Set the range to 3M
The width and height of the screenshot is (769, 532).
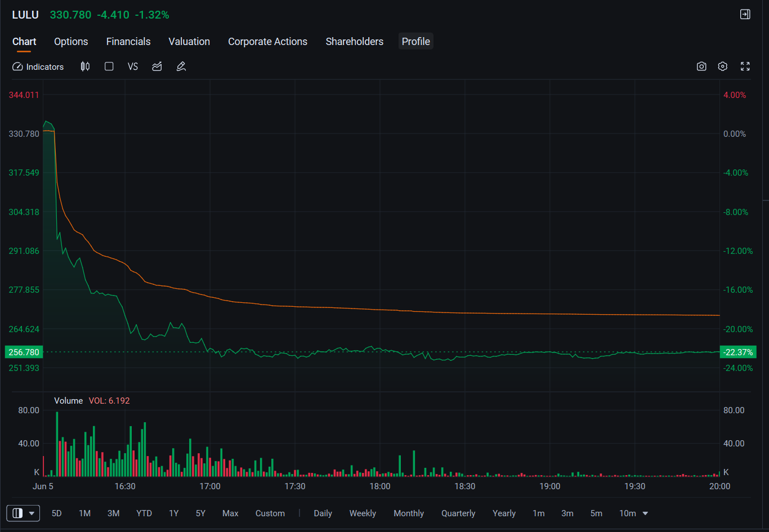114,513
